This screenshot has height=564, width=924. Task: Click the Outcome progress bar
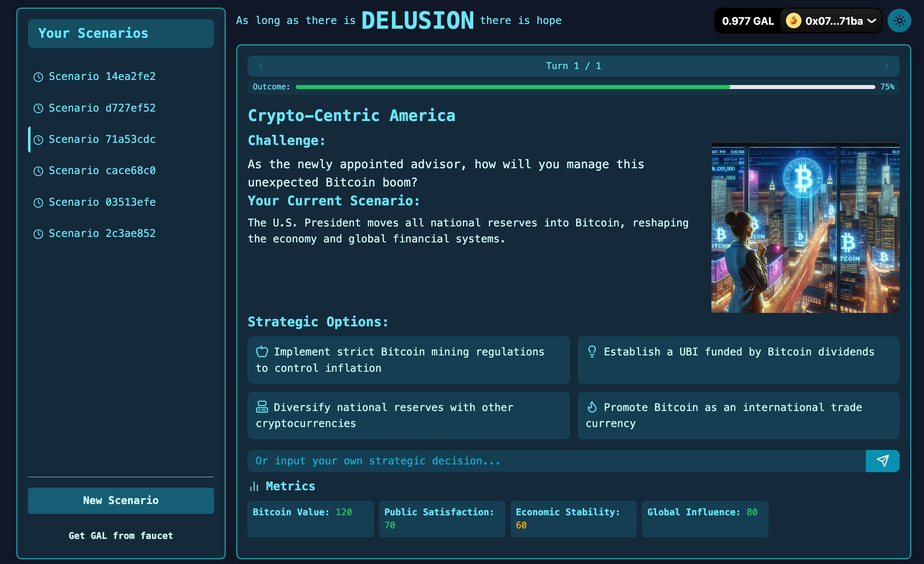[585, 87]
